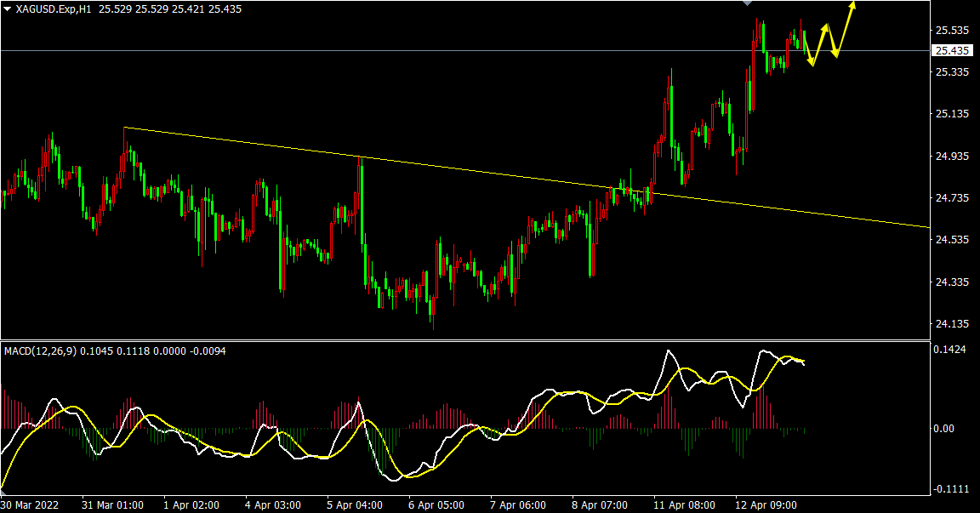Click the 11 Apr 08:00 time label
The image size is (980, 513).
(x=684, y=504)
